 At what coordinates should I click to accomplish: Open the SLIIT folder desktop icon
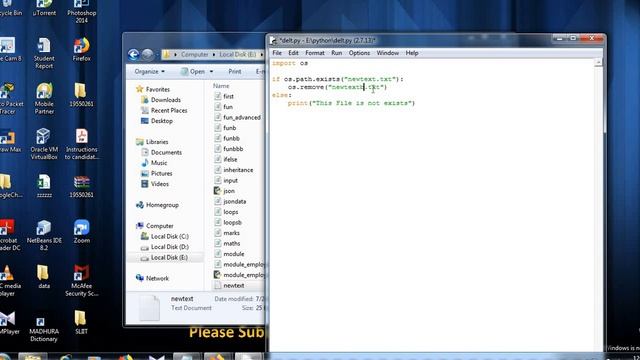click(x=81, y=322)
